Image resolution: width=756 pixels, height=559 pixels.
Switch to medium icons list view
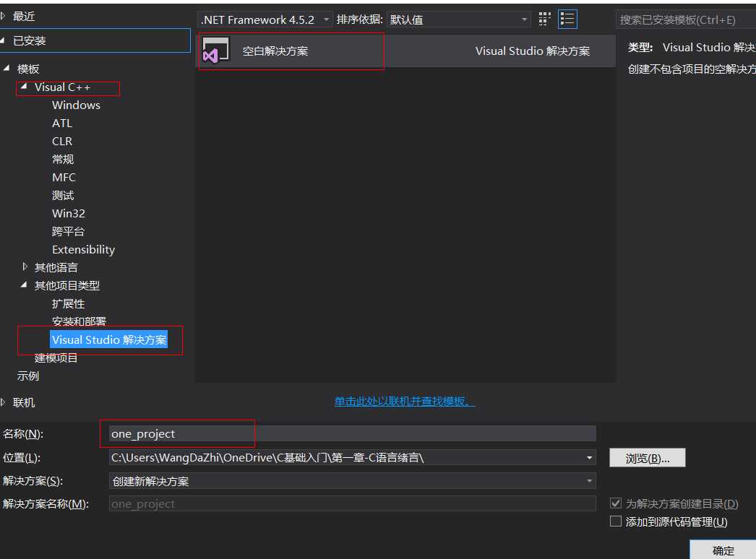(x=567, y=19)
